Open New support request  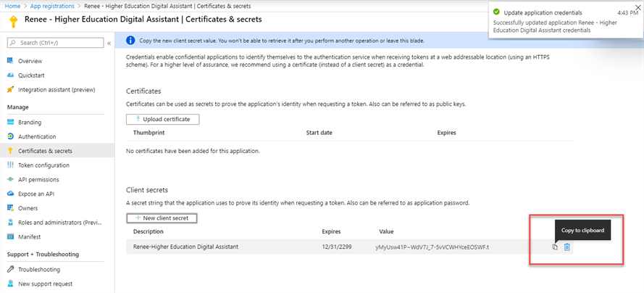click(45, 284)
